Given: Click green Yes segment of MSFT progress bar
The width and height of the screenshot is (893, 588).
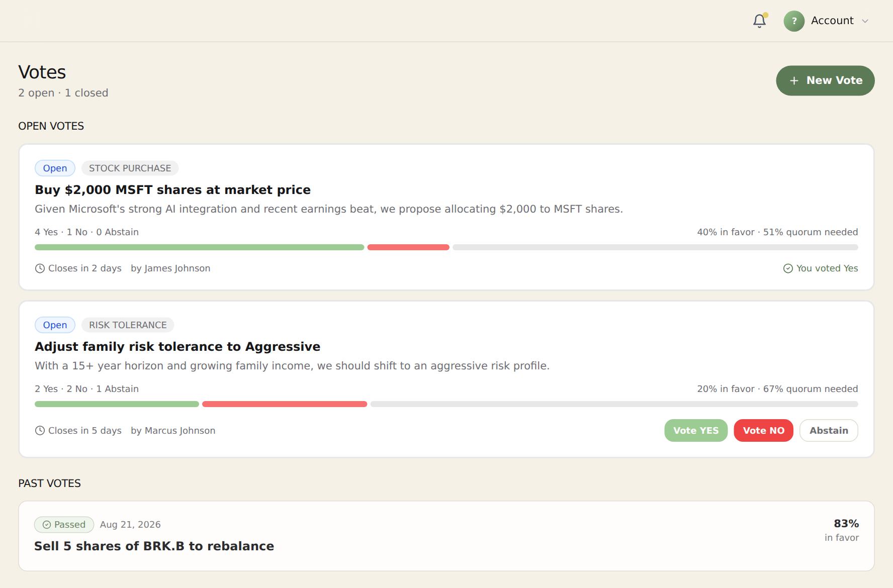Looking at the screenshot, I should point(199,247).
